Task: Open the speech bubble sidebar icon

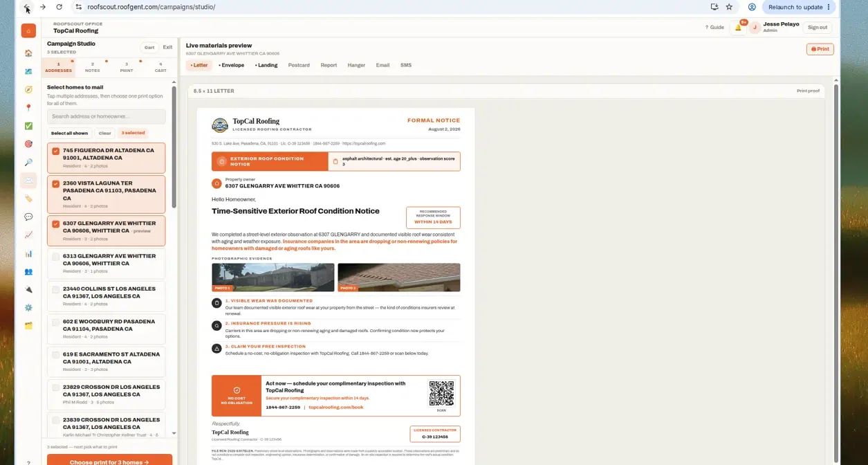Action: click(28, 217)
